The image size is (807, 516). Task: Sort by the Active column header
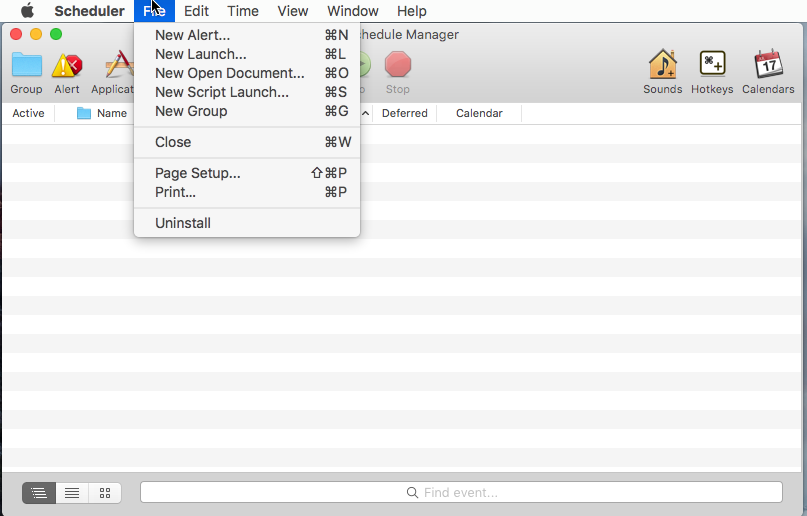(x=28, y=113)
